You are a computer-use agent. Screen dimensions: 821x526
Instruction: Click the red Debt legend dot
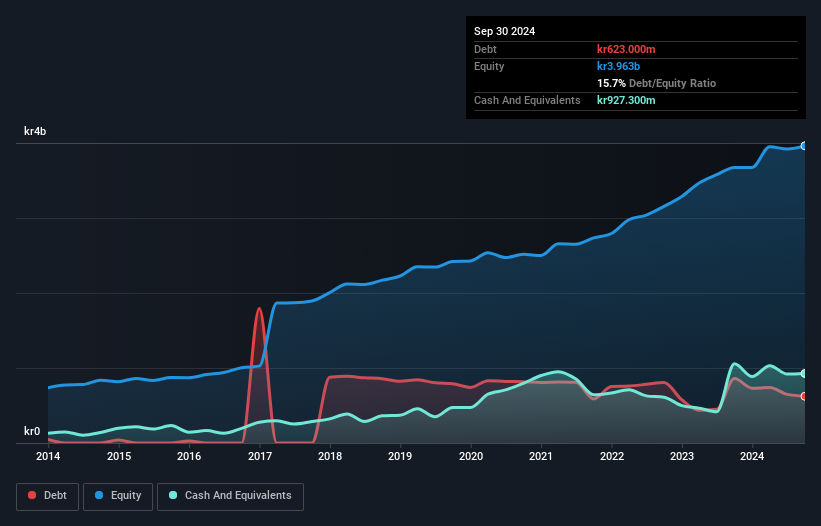click(32, 495)
